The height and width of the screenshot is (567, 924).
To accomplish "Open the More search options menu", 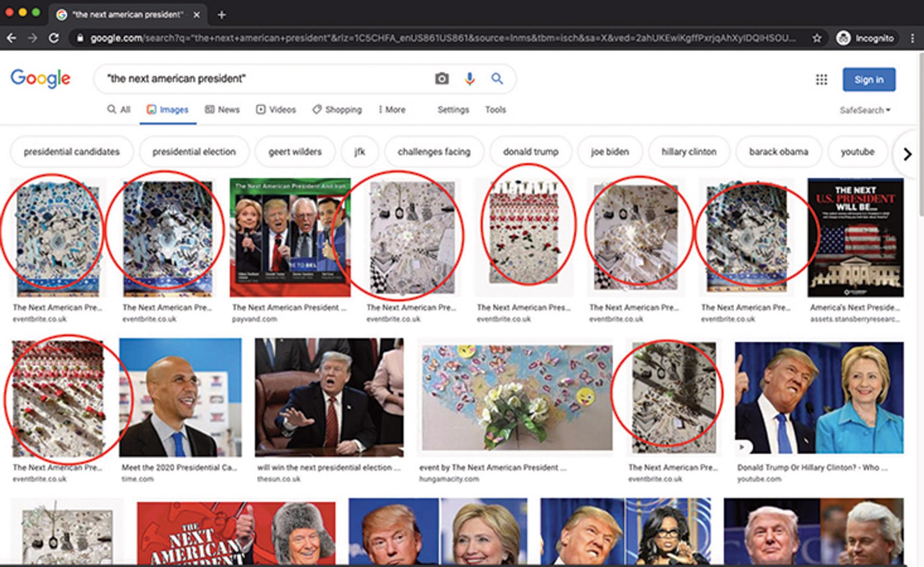I will (x=392, y=110).
